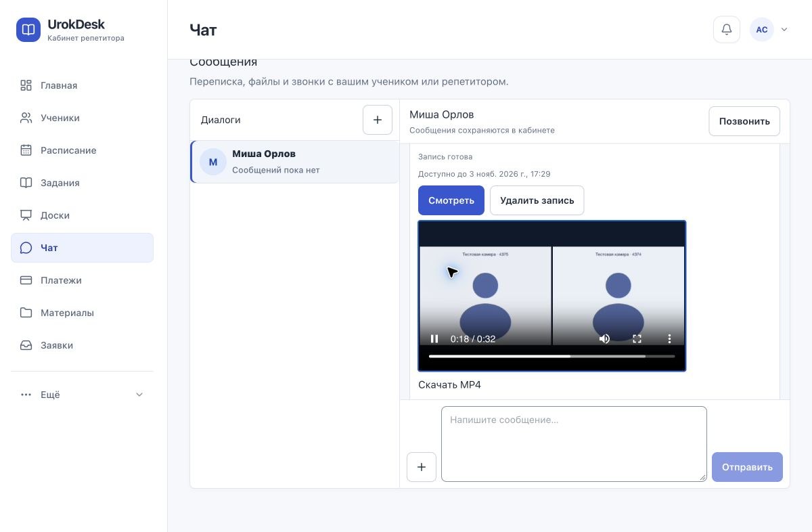Pause the video recording

(434, 339)
